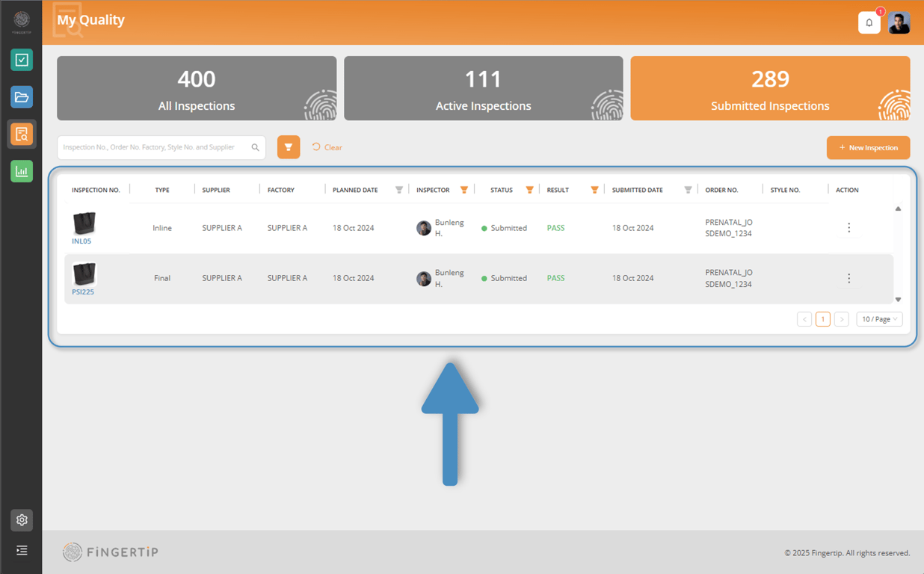Click the New Inspection button
The width and height of the screenshot is (924, 574).
(868, 147)
